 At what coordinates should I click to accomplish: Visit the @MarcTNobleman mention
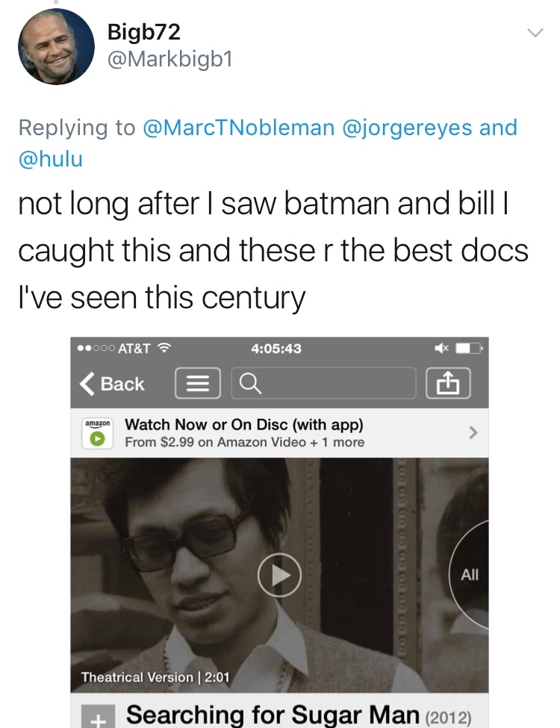(x=238, y=128)
